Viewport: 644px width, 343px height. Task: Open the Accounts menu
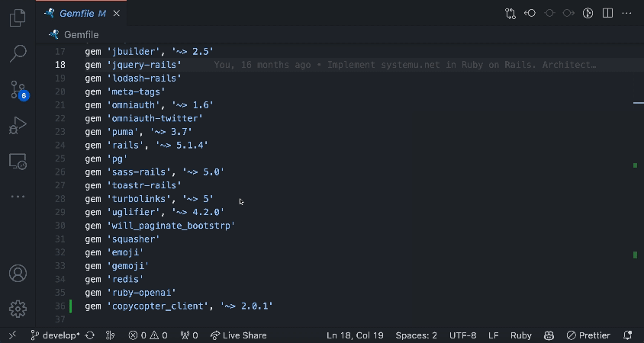tap(18, 273)
